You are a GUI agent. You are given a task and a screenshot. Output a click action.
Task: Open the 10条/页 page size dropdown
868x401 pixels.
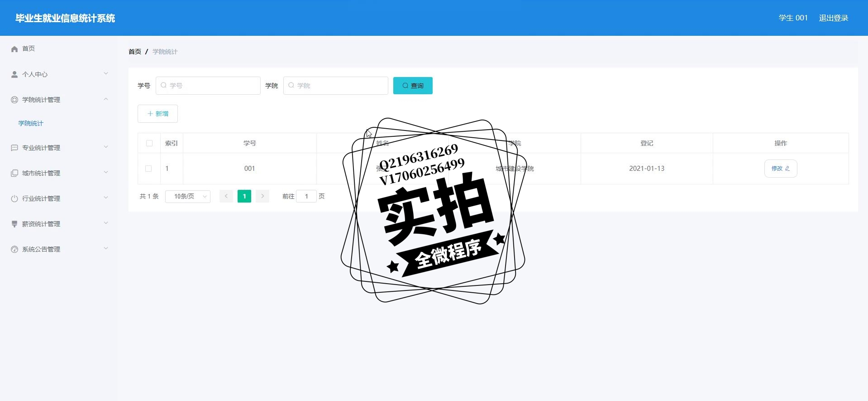[188, 196]
